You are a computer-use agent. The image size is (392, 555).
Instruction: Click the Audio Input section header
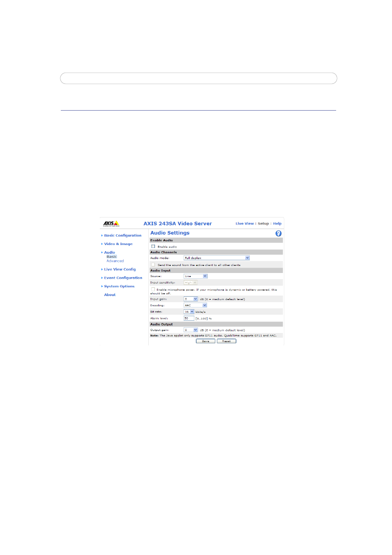tap(216, 271)
